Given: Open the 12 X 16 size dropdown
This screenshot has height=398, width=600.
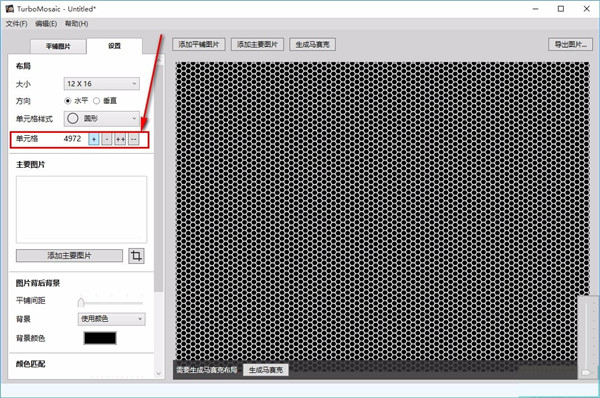Looking at the screenshot, I should 102,84.
